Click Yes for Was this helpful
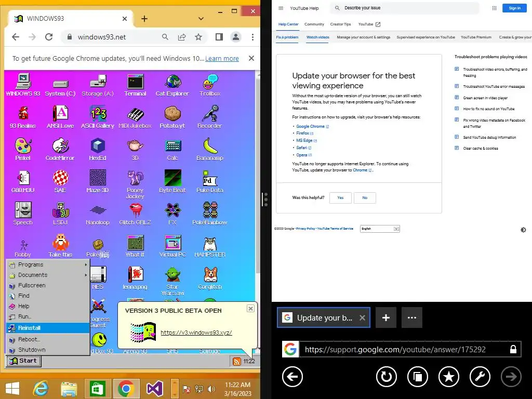This screenshot has height=399, width=532. 340,198
